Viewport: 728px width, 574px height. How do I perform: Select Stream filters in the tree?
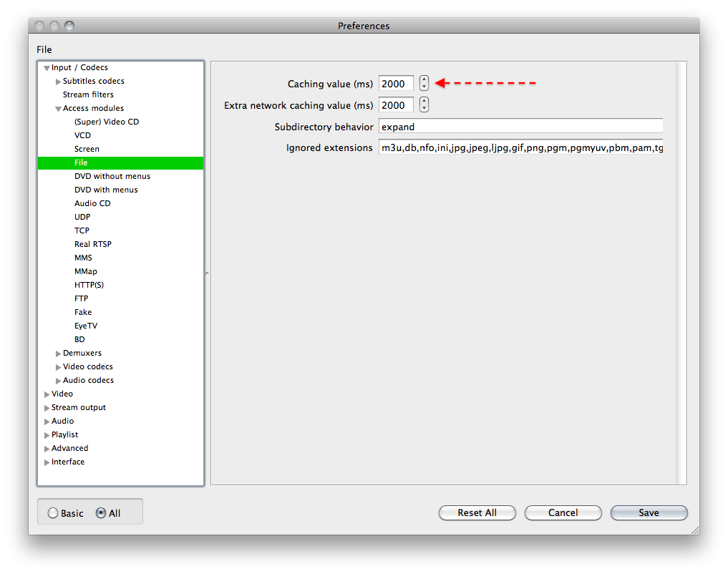88,94
